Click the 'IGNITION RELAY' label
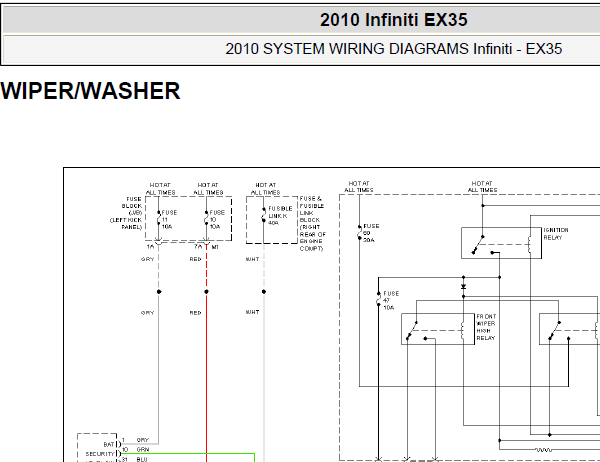 [556, 233]
